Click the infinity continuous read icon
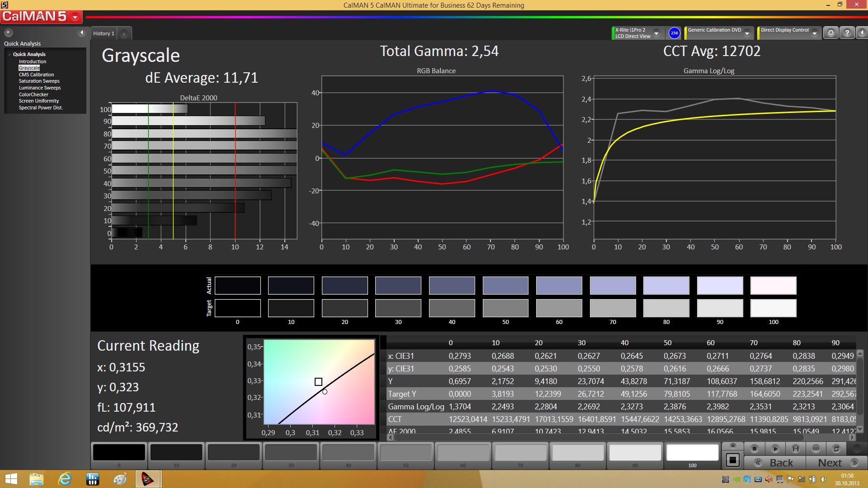The image size is (868, 488). pos(816,449)
